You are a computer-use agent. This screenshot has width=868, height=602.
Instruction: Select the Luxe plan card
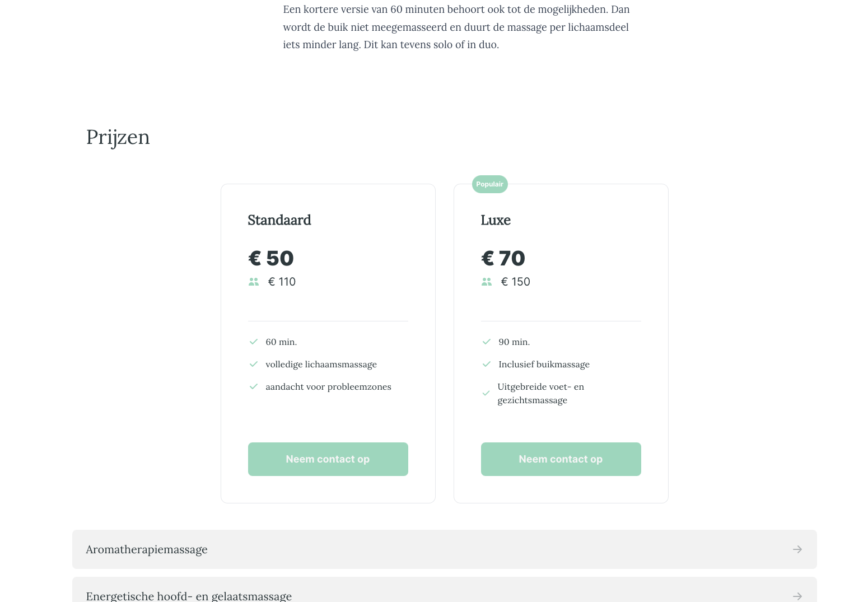(x=561, y=343)
